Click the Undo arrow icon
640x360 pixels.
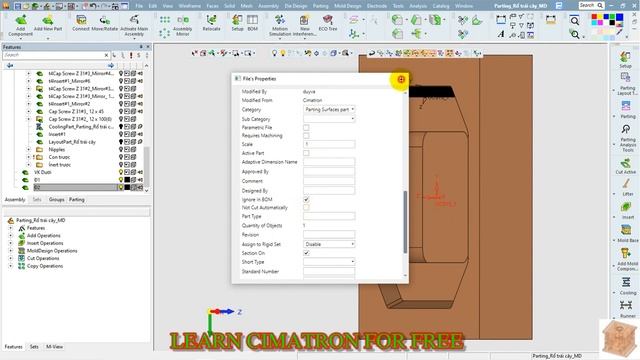click(93, 6)
